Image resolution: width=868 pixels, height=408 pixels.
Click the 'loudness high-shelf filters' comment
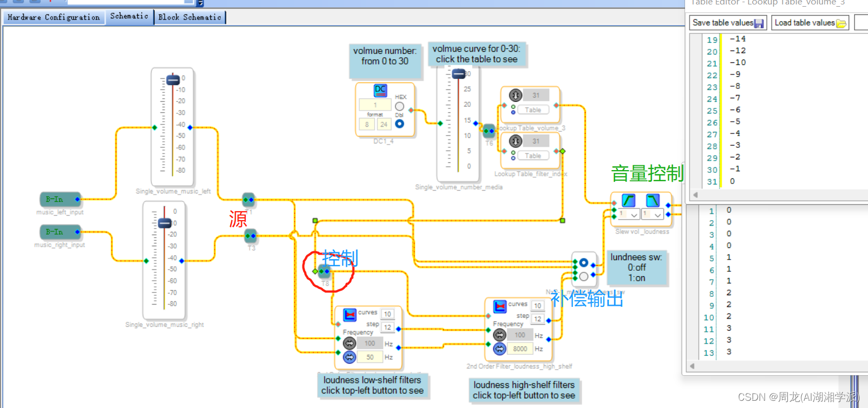click(x=524, y=390)
